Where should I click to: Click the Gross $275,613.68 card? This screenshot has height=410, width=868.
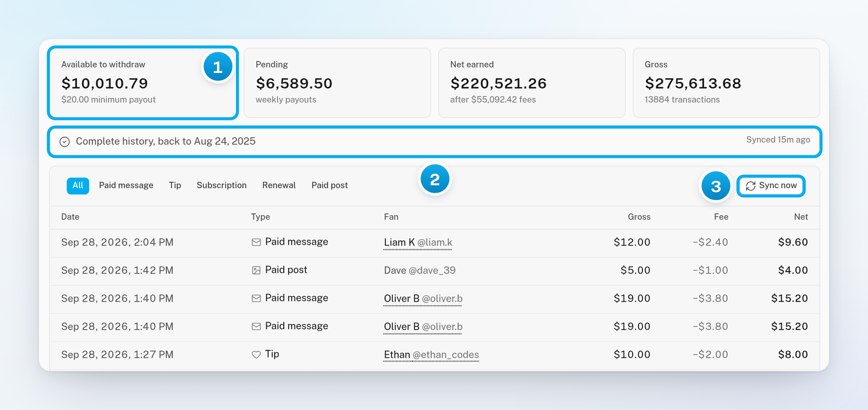[726, 82]
